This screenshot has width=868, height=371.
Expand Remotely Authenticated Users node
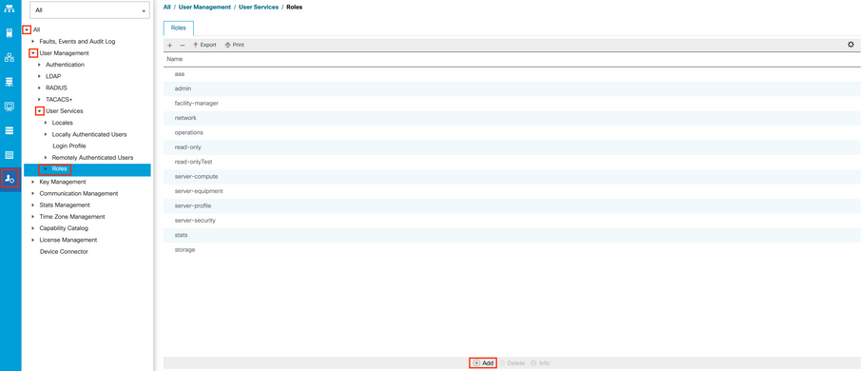[46, 158]
